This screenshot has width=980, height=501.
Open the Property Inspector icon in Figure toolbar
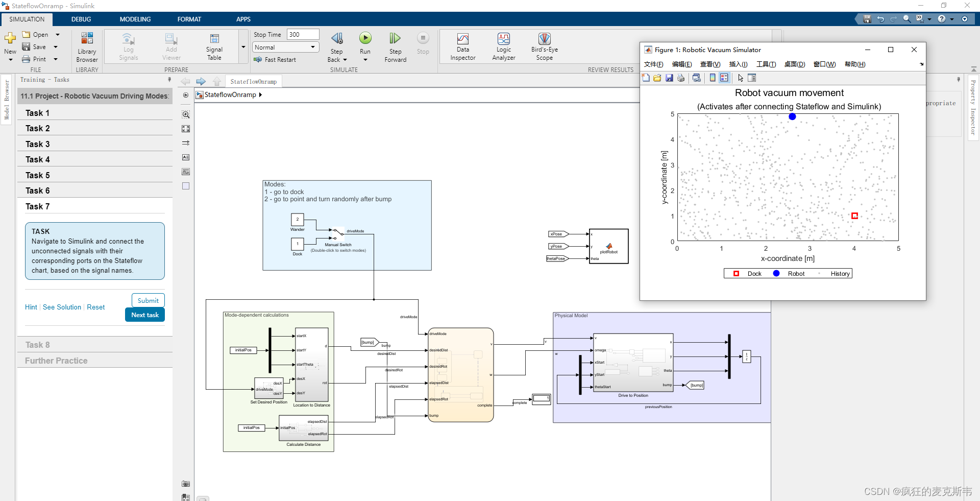click(752, 78)
